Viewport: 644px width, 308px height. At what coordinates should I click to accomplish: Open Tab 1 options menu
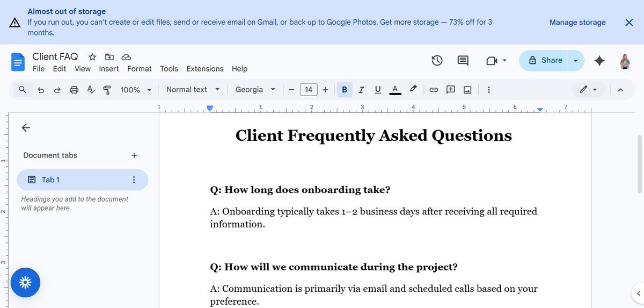[134, 180]
